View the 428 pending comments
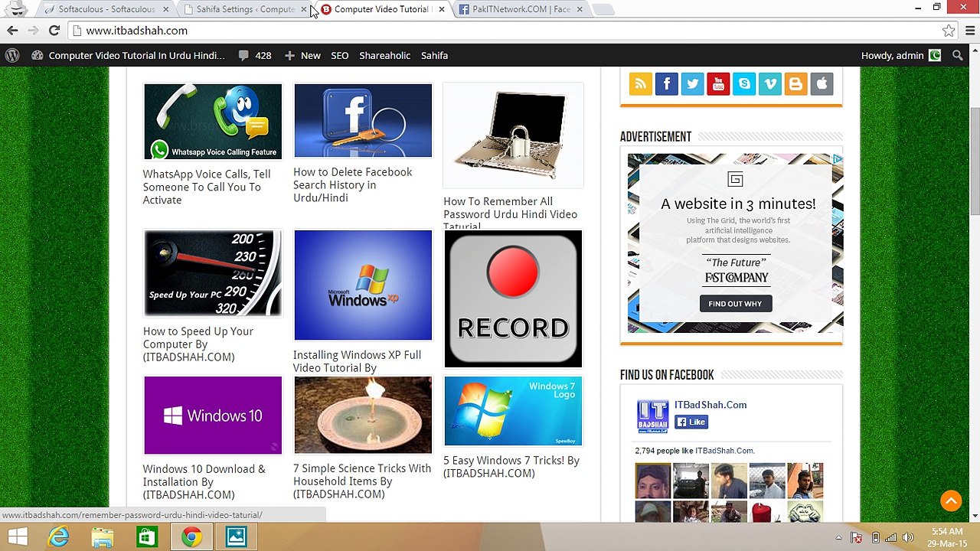This screenshot has height=551, width=980. coord(255,55)
